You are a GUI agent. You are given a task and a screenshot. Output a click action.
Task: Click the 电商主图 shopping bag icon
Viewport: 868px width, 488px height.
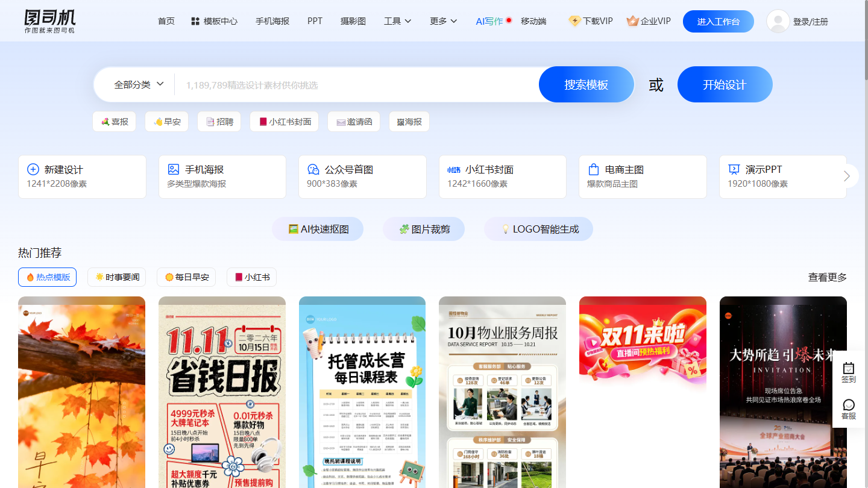(x=594, y=169)
